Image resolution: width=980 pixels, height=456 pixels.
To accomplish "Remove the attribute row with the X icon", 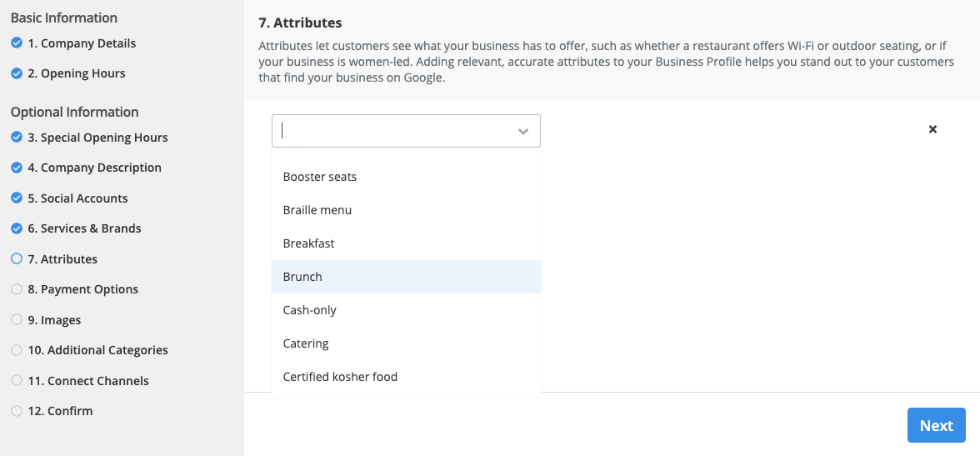I will coord(932,129).
